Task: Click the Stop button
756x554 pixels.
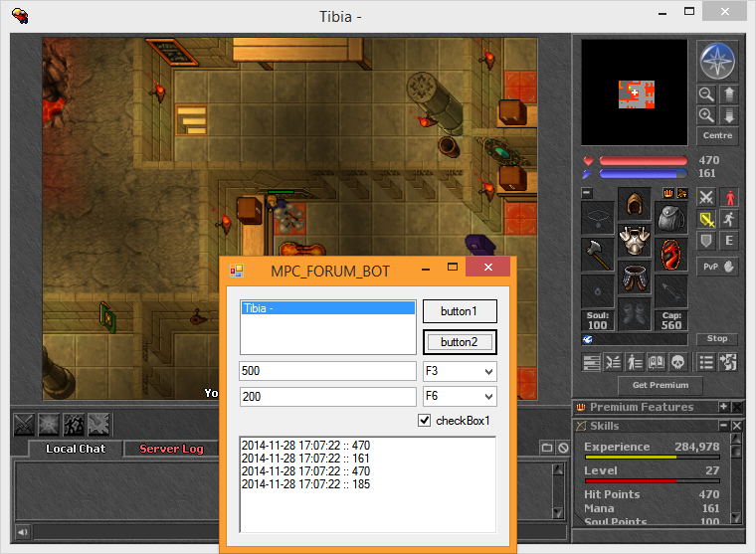Action: (717, 339)
